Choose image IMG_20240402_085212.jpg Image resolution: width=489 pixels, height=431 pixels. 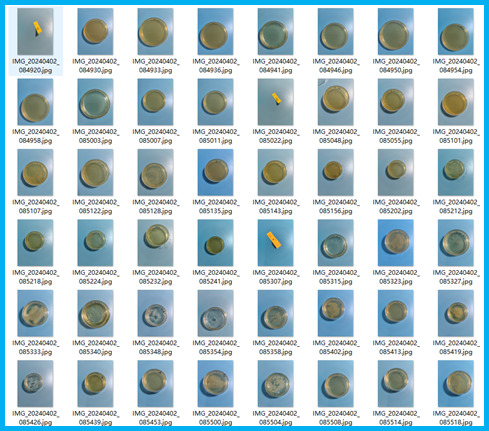[x=456, y=172]
